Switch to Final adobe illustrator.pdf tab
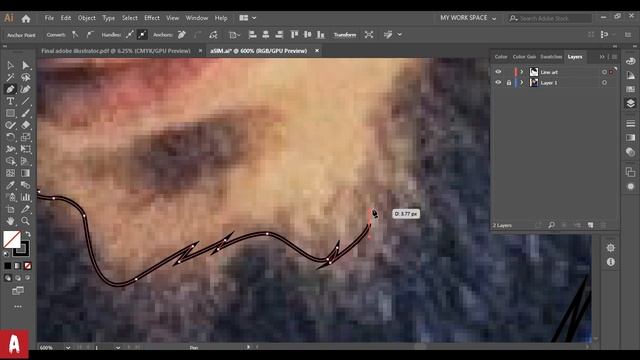The height and width of the screenshot is (360, 640). 116,51
